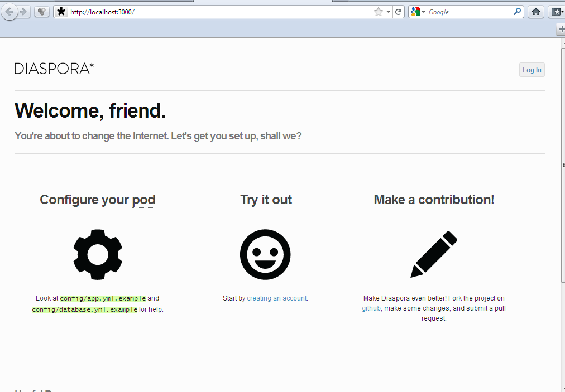Bookmark the page with the star icon
The height and width of the screenshot is (392, 565).
(379, 12)
